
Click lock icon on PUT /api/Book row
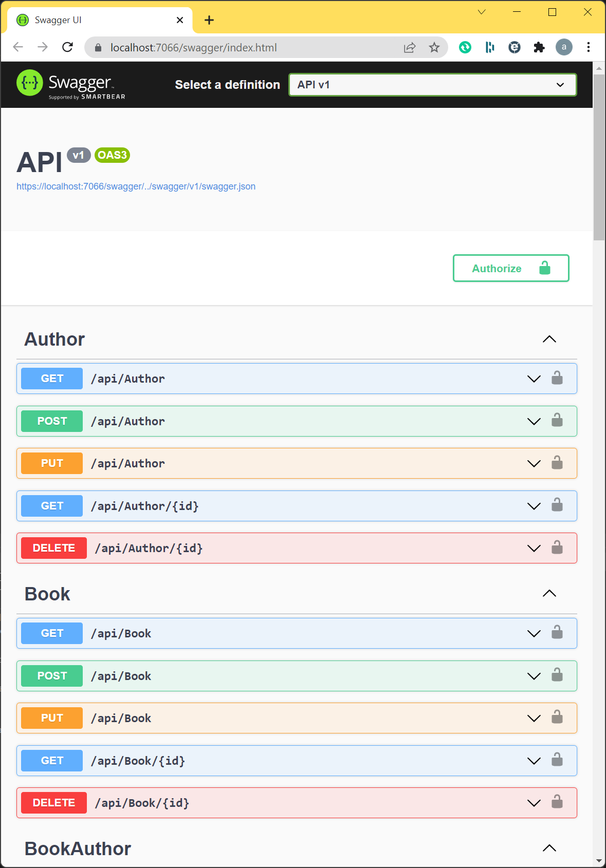tap(557, 718)
